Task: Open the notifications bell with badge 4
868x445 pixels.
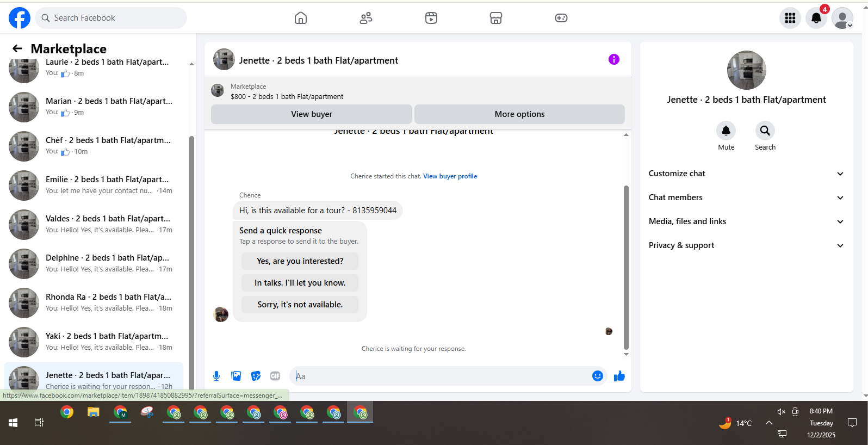Action: click(x=816, y=18)
